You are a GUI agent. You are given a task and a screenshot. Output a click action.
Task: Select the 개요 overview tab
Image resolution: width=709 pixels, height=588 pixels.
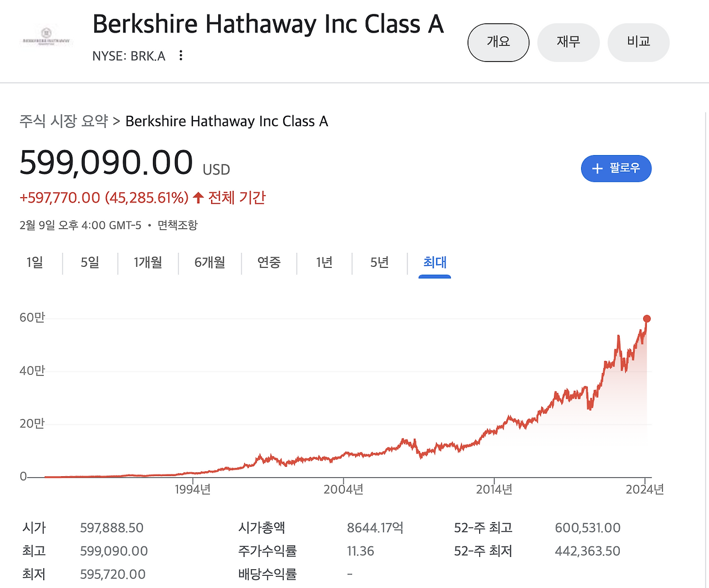coord(499,42)
